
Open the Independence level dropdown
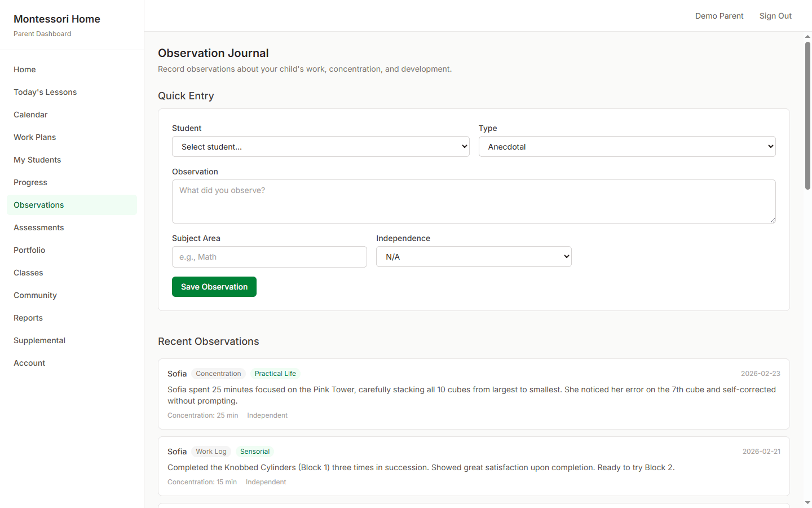point(474,256)
